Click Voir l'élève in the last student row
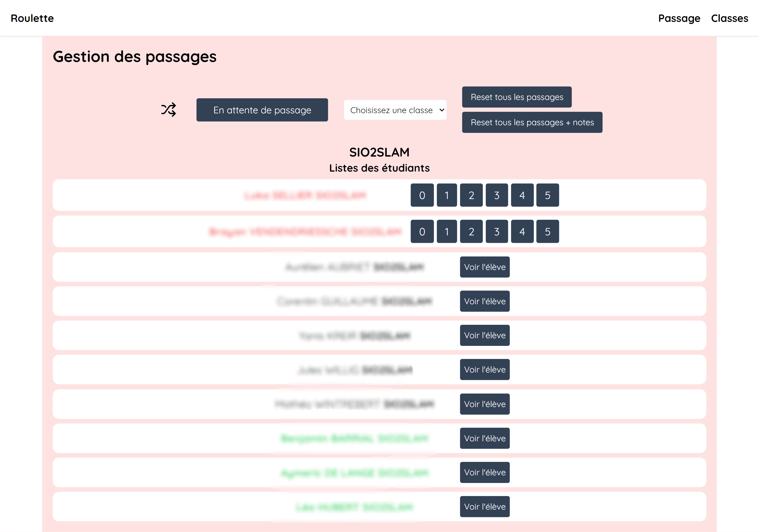This screenshot has width=759, height=532. pyautogui.click(x=484, y=506)
